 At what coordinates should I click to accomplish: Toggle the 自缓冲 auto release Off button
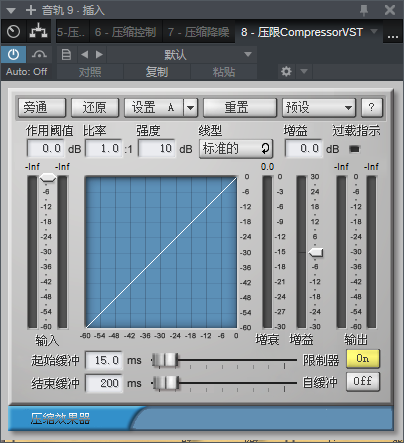[x=363, y=381]
